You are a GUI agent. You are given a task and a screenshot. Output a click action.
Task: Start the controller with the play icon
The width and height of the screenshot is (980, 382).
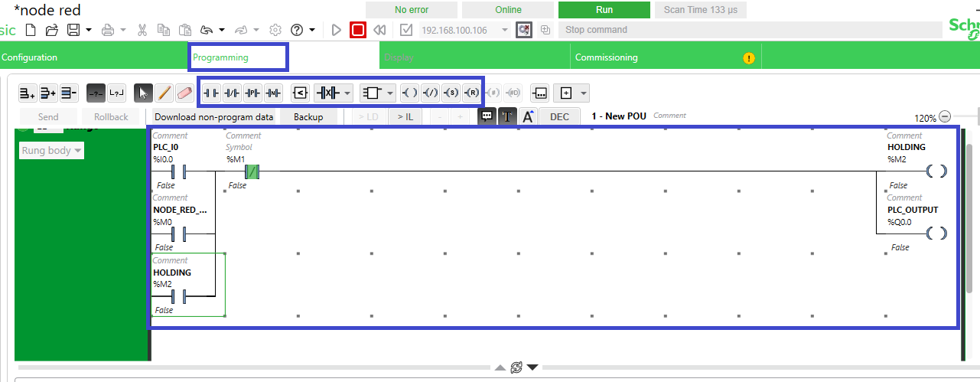coord(337,30)
